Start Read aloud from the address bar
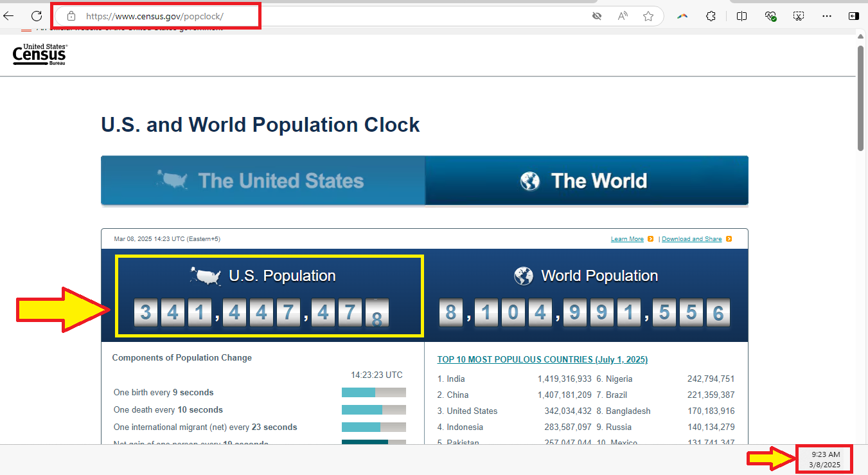868x475 pixels. [x=623, y=16]
